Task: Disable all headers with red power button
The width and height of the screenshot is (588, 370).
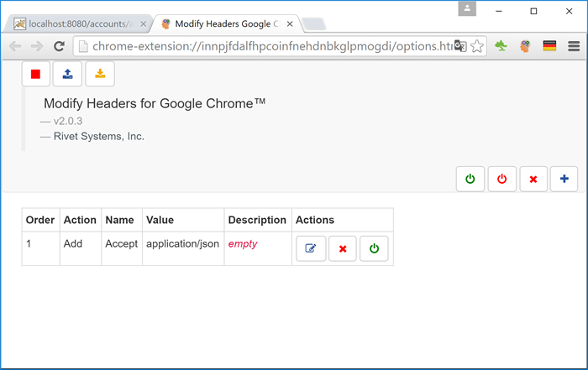Action: coord(502,179)
